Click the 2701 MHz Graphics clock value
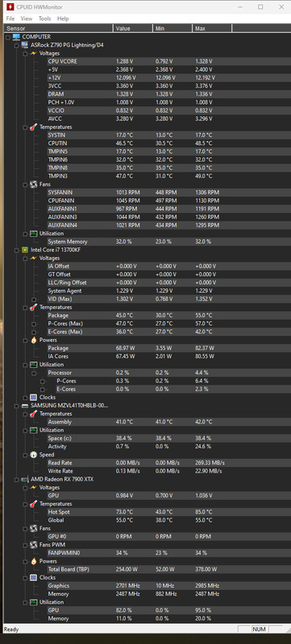 point(128,586)
